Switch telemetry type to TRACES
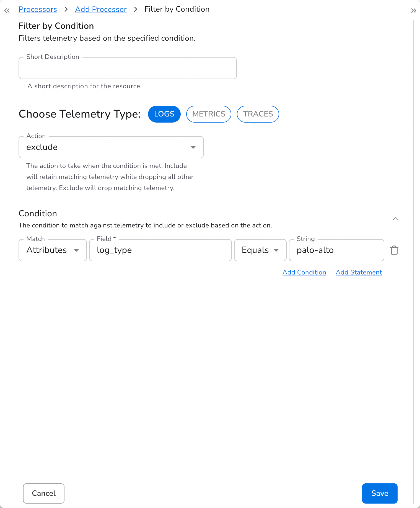This screenshot has height=508, width=420. point(258,114)
